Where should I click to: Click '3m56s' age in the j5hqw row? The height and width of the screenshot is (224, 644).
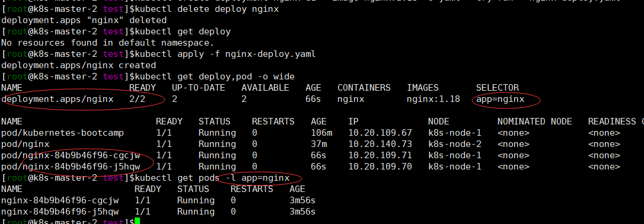coord(302,212)
